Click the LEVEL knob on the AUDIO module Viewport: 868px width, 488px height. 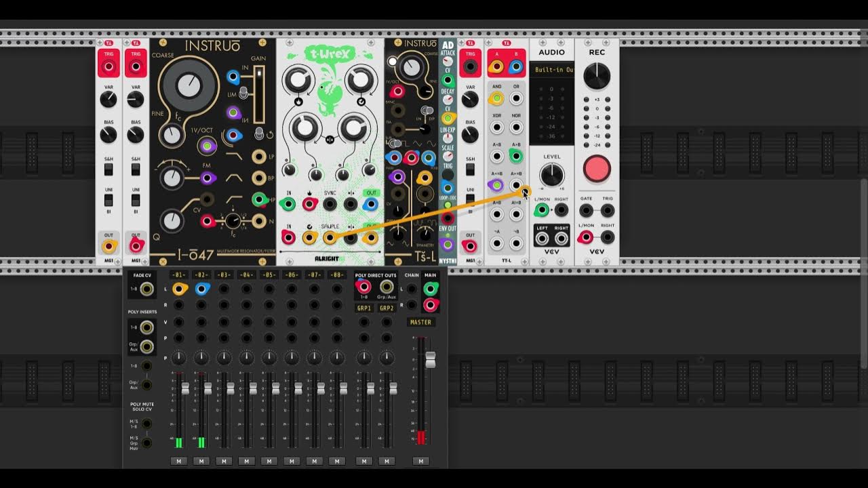point(552,175)
